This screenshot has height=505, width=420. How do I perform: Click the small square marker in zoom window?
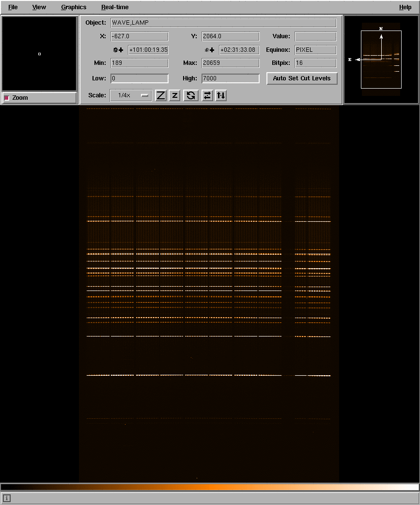pyautogui.click(x=39, y=54)
